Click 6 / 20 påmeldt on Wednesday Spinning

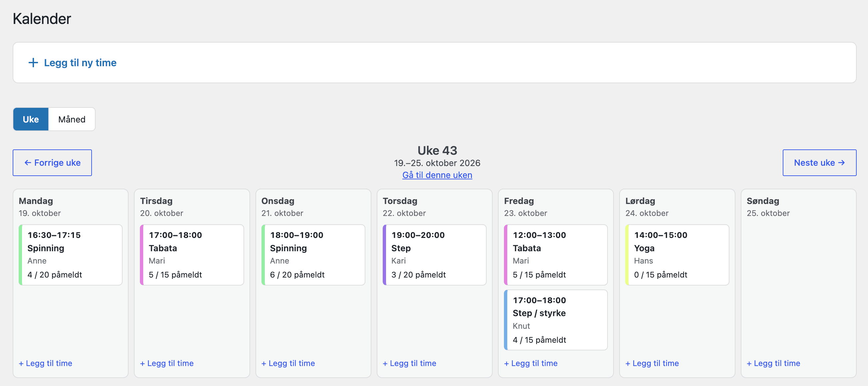[297, 275]
